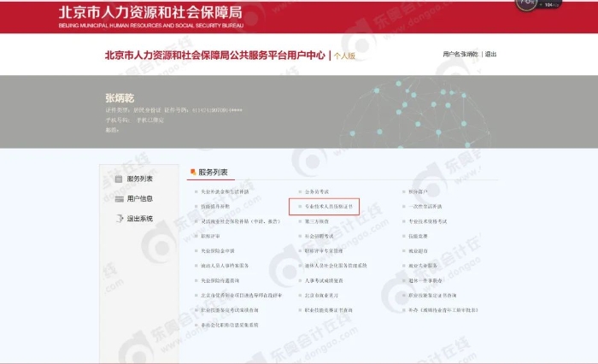598x364 pixels.
Task: Open the 专业技术资格考试 service link
Action: pos(428,221)
